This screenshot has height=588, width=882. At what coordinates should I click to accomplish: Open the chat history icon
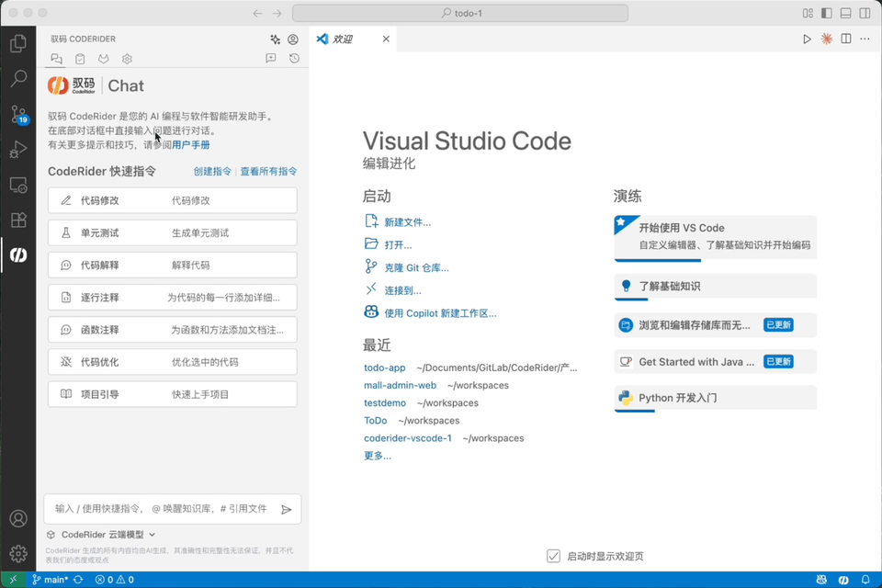click(294, 58)
